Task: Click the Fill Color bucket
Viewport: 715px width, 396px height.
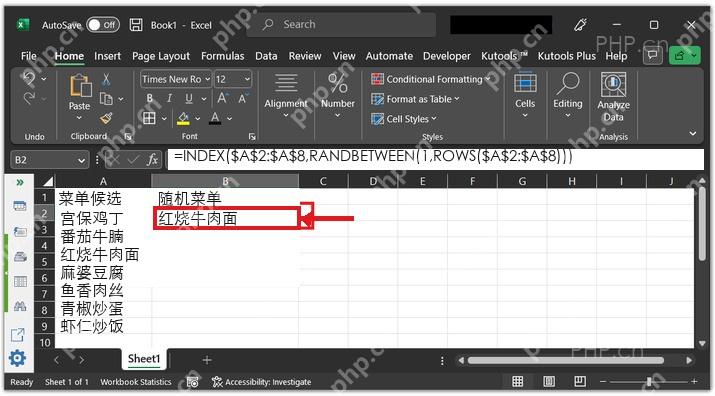Action: click(x=183, y=119)
